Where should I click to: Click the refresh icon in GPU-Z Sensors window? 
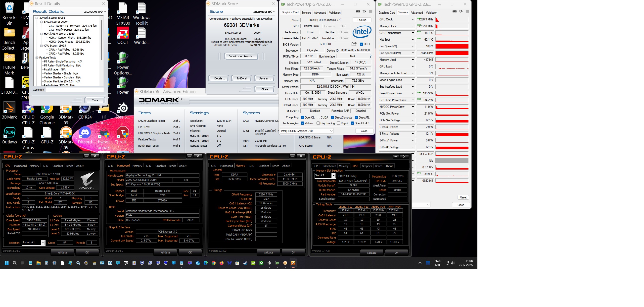[x=461, y=11]
